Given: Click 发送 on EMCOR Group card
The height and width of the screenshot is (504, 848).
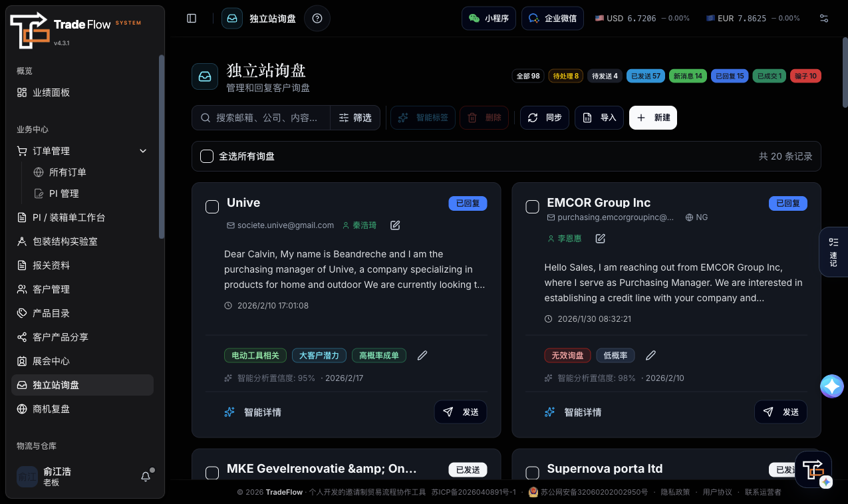Looking at the screenshot, I should [781, 412].
